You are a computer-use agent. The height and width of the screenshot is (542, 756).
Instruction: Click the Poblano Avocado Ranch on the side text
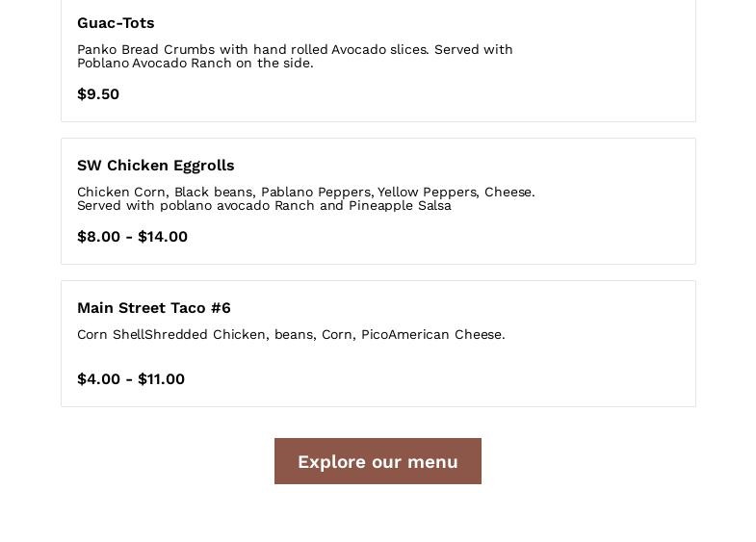[x=195, y=64]
